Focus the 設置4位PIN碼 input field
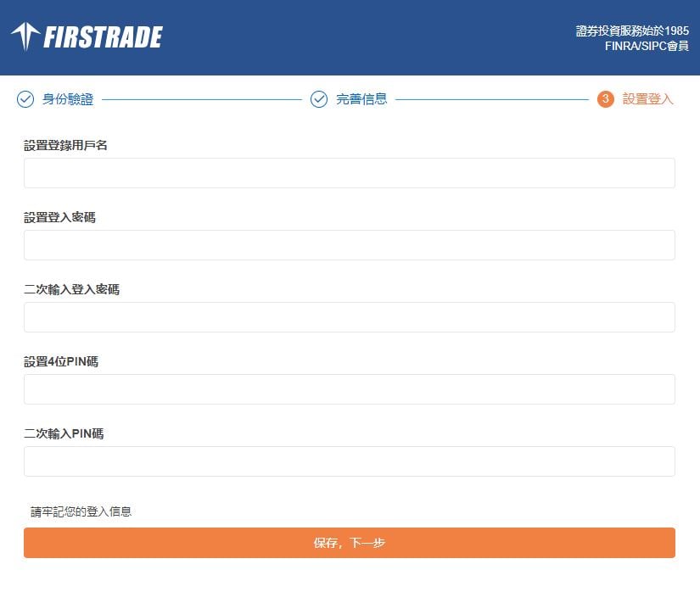This screenshot has height=592, width=700. coord(349,389)
